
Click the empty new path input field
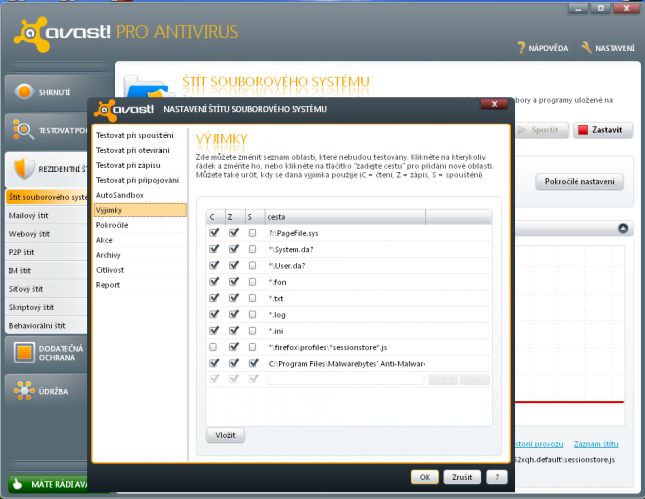346,379
